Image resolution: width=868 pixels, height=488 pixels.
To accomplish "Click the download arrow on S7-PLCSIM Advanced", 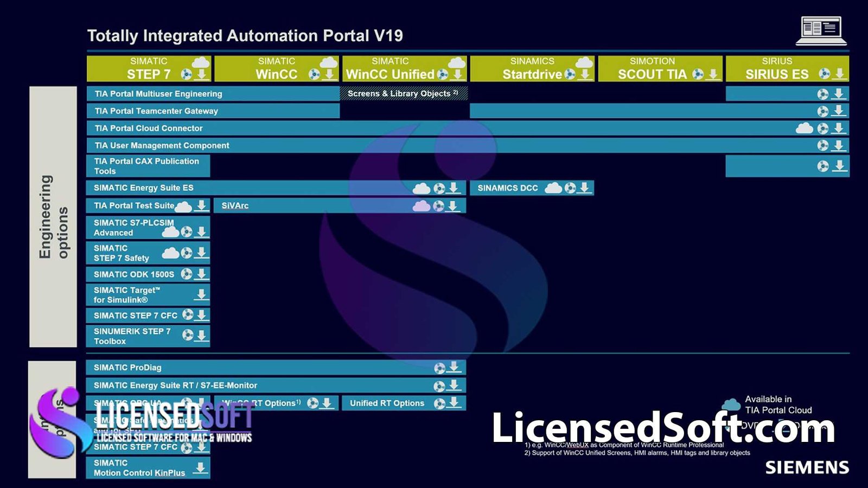I will (x=201, y=232).
